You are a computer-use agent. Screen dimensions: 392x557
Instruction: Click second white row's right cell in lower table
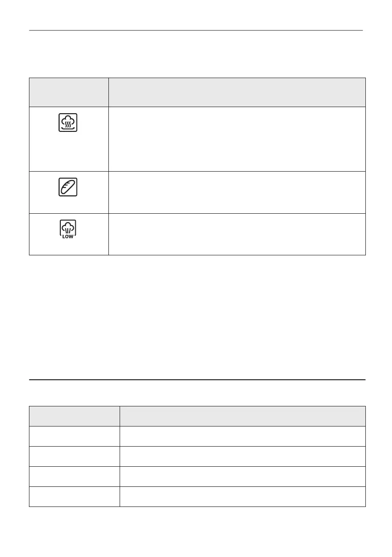tap(242, 456)
